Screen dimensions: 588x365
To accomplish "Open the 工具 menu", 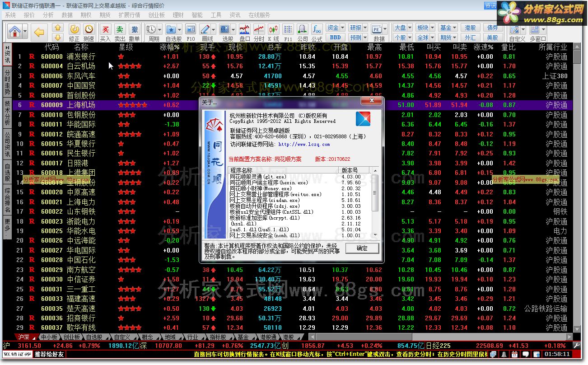I will 216,15.
